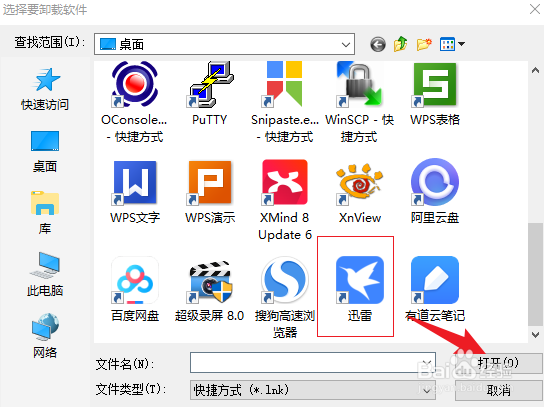Image resolution: width=544 pixels, height=407 pixels.
Task: Create a new folder
Action: click(424, 44)
